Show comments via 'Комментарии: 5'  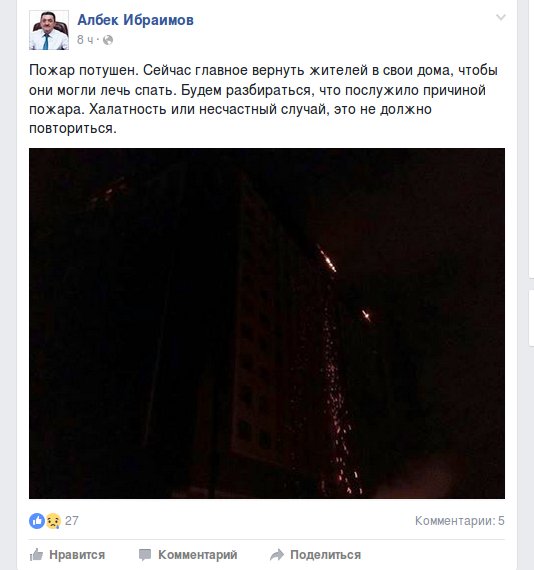(x=459, y=521)
